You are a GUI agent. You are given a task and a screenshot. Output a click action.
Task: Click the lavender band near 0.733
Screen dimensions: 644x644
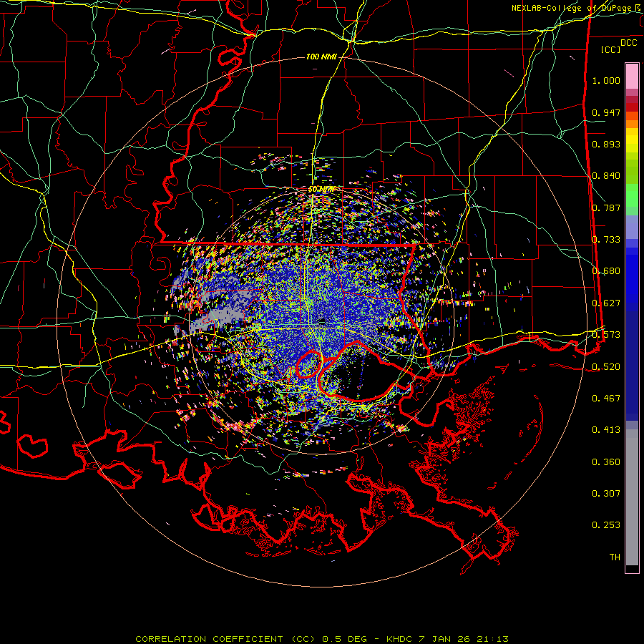tap(632, 227)
